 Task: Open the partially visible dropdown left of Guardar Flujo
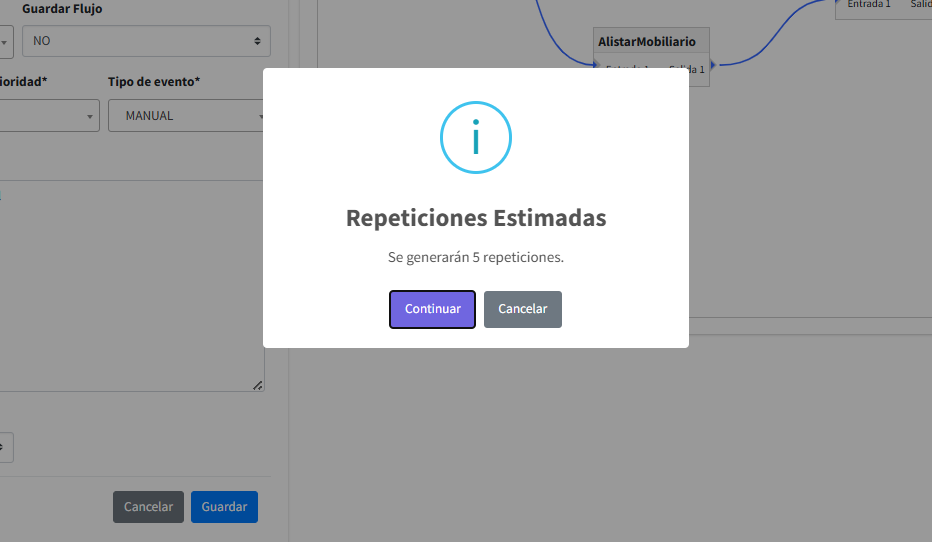click(5, 41)
